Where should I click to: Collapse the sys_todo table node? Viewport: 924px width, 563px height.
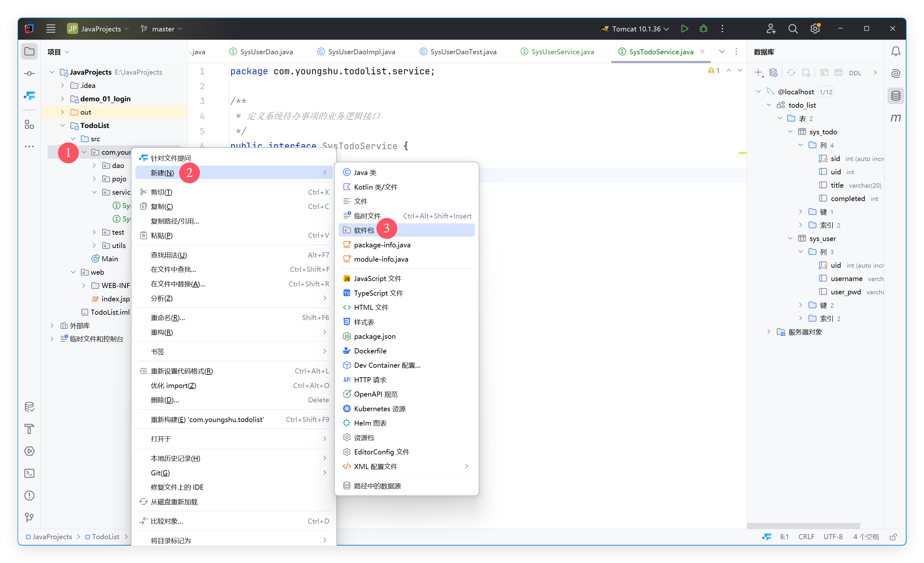790,131
